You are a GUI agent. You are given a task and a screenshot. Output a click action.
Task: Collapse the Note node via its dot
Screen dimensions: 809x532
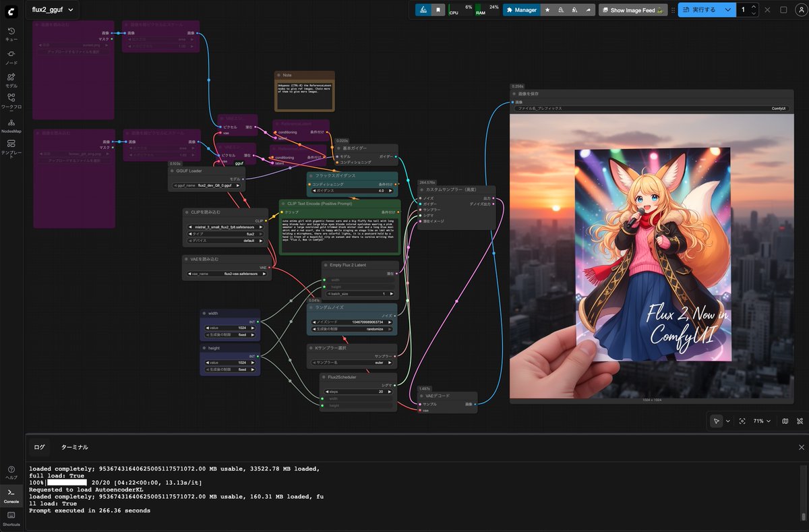(x=278, y=76)
